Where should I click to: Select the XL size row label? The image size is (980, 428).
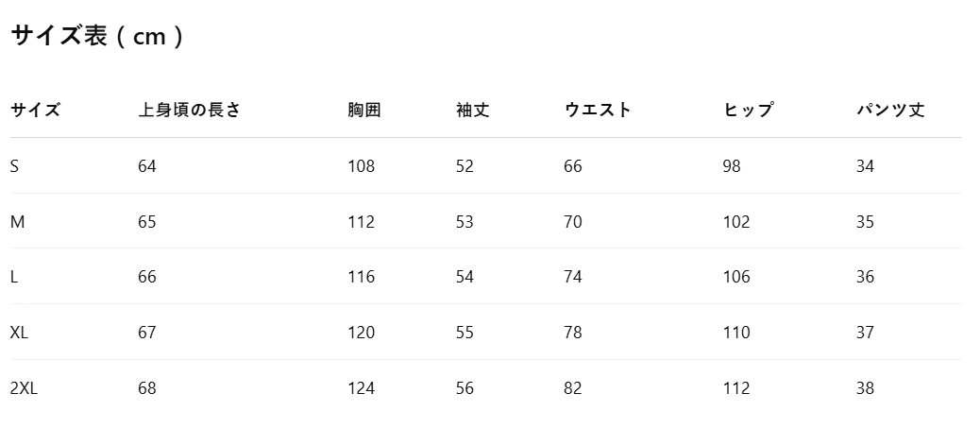(20, 333)
